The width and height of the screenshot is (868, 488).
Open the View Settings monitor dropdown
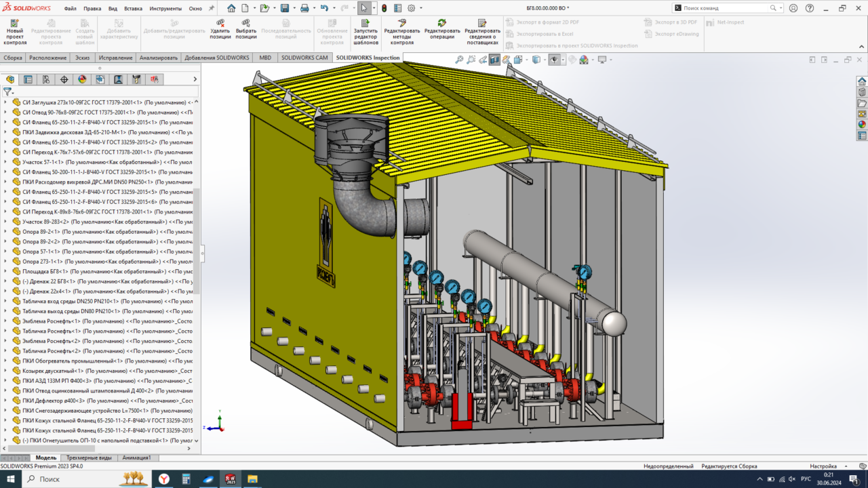(x=604, y=60)
